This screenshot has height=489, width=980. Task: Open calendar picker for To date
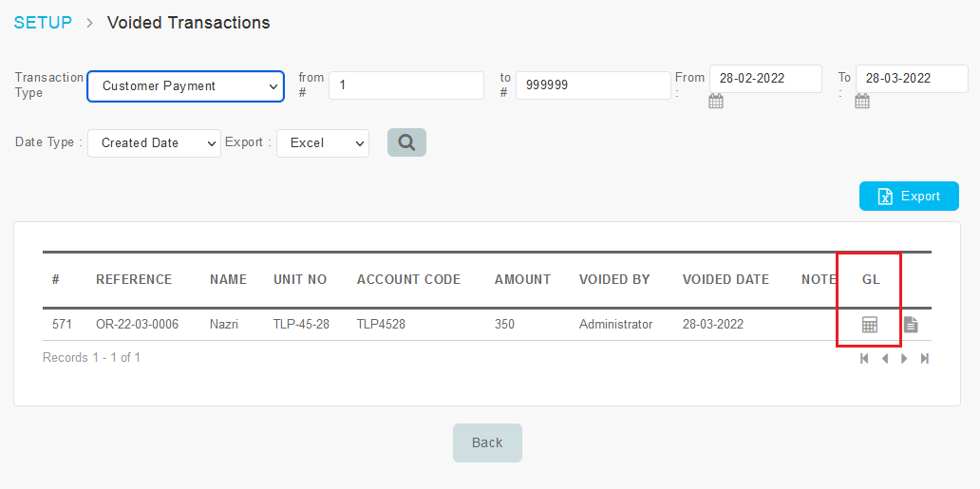[x=862, y=102]
